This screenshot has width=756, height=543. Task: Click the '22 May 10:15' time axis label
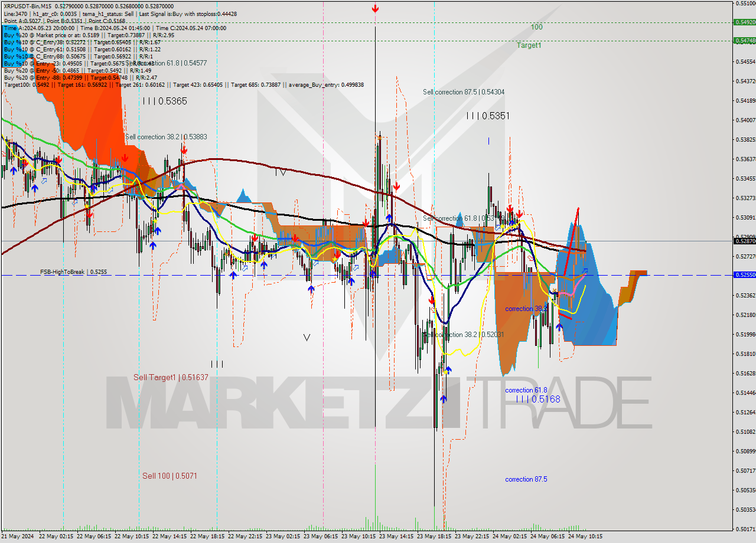(x=131, y=537)
